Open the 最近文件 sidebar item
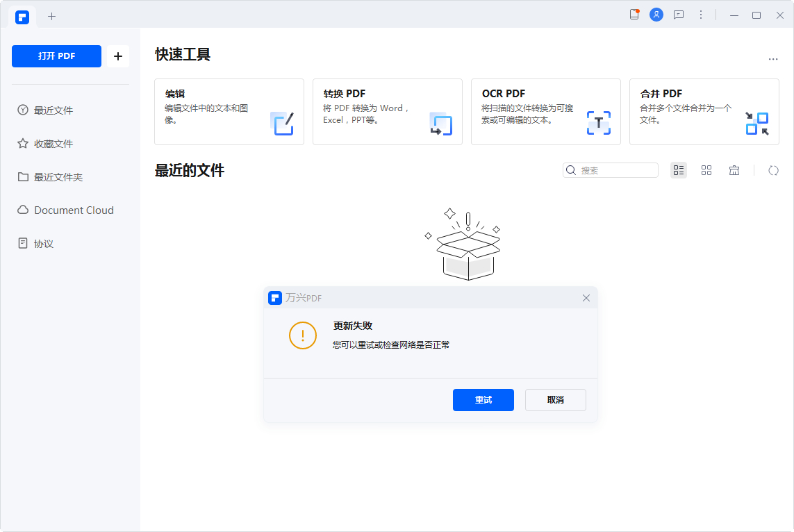 point(53,110)
